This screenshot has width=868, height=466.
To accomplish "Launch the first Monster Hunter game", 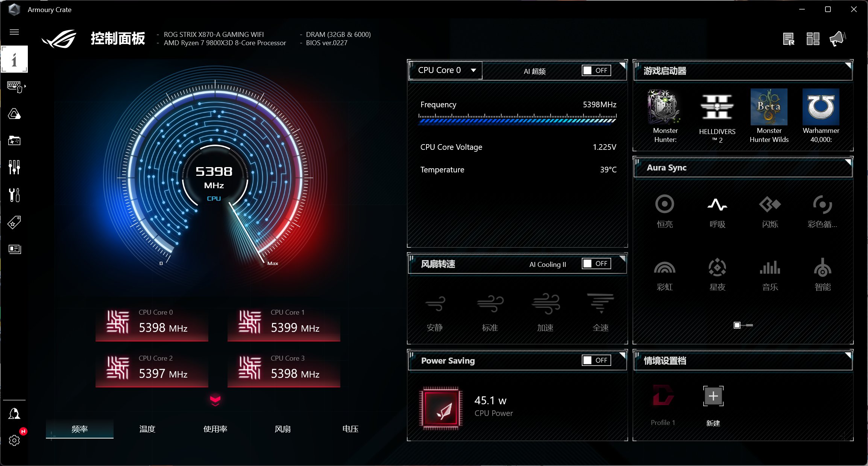I will click(665, 116).
